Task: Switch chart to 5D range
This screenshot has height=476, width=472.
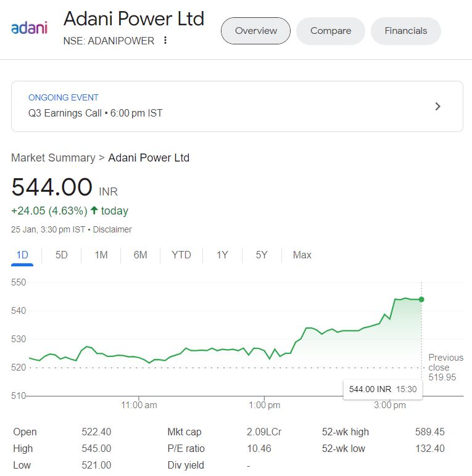Action: tap(62, 255)
